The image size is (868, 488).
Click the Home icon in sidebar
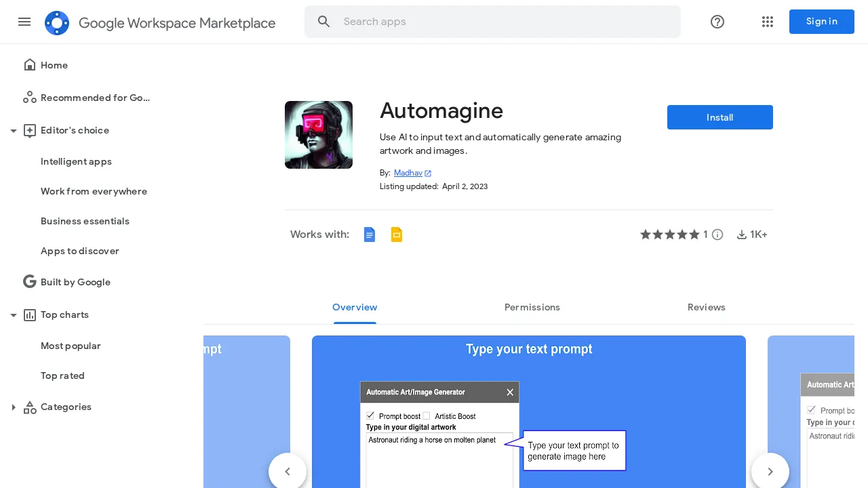(30, 65)
